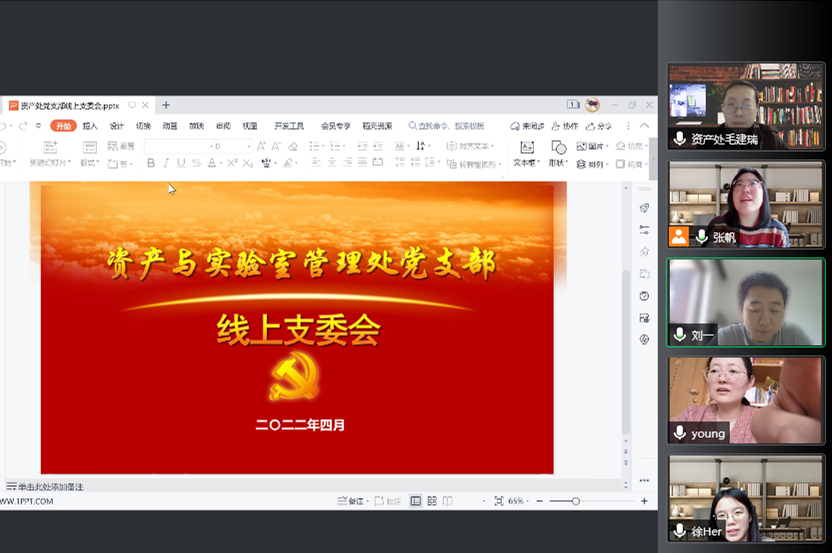Expand the Picture (图片) dropdown

pos(606,146)
